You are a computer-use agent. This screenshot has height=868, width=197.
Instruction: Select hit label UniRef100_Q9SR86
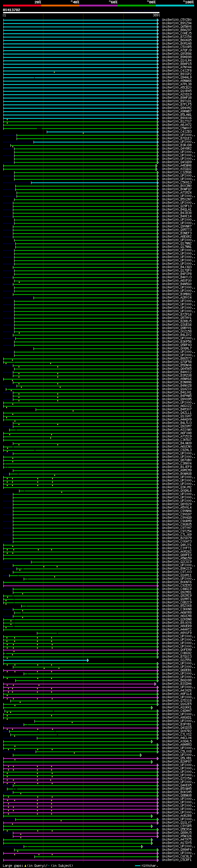[177, 54]
